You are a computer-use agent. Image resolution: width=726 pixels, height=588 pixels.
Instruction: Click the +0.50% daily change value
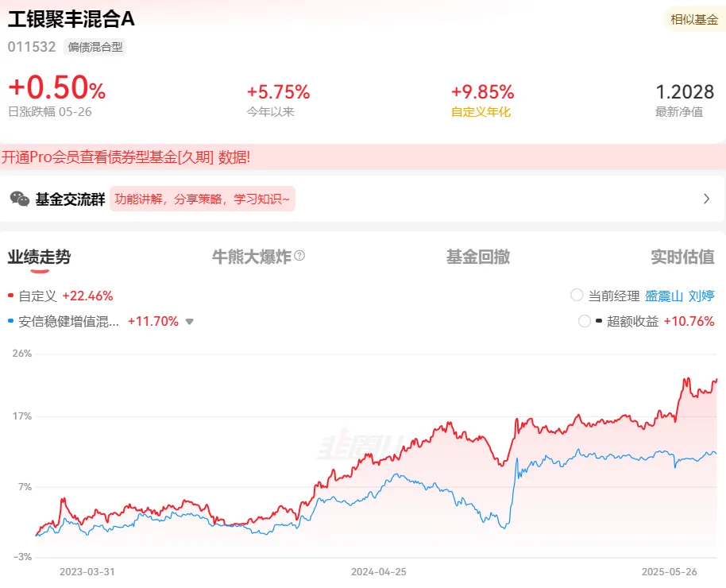(x=57, y=87)
